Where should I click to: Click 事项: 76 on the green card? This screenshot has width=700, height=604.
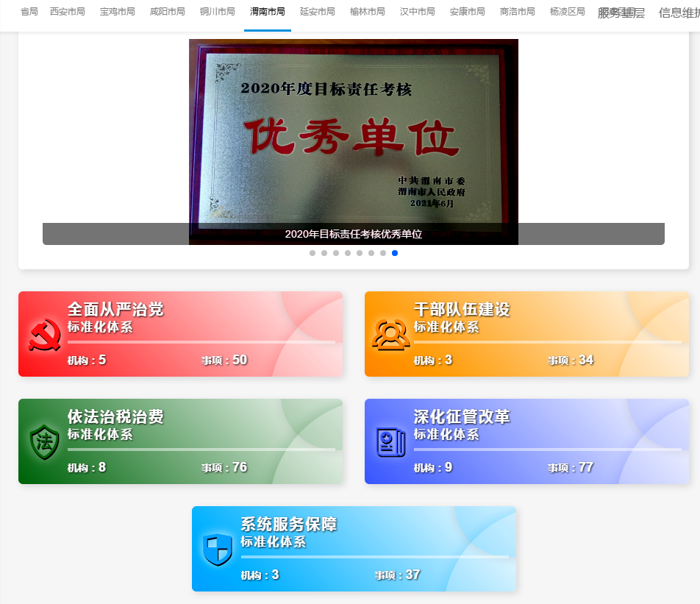(x=224, y=467)
